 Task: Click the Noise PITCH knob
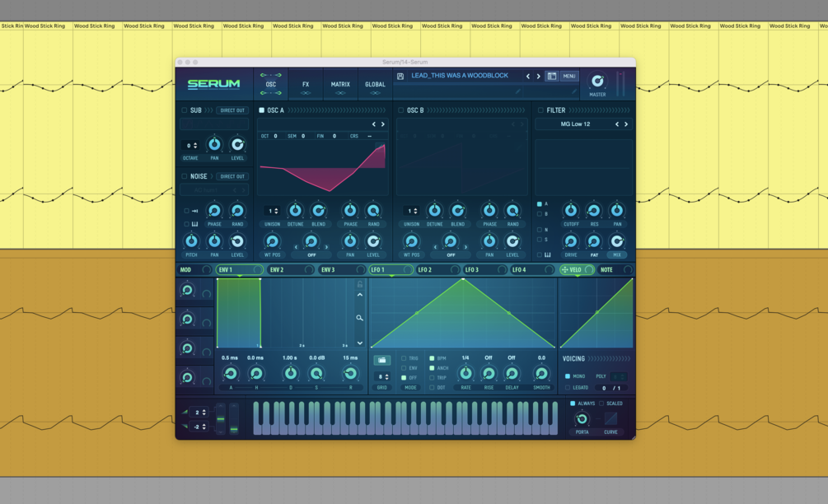[191, 241]
